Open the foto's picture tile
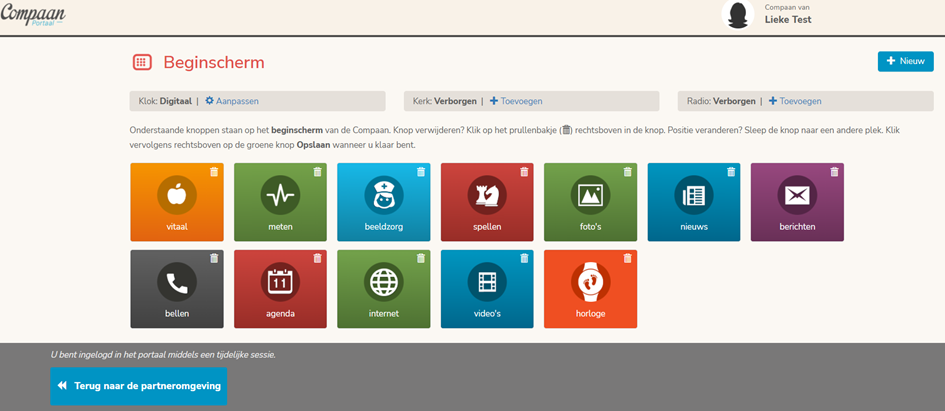The image size is (945, 411). pyautogui.click(x=590, y=202)
